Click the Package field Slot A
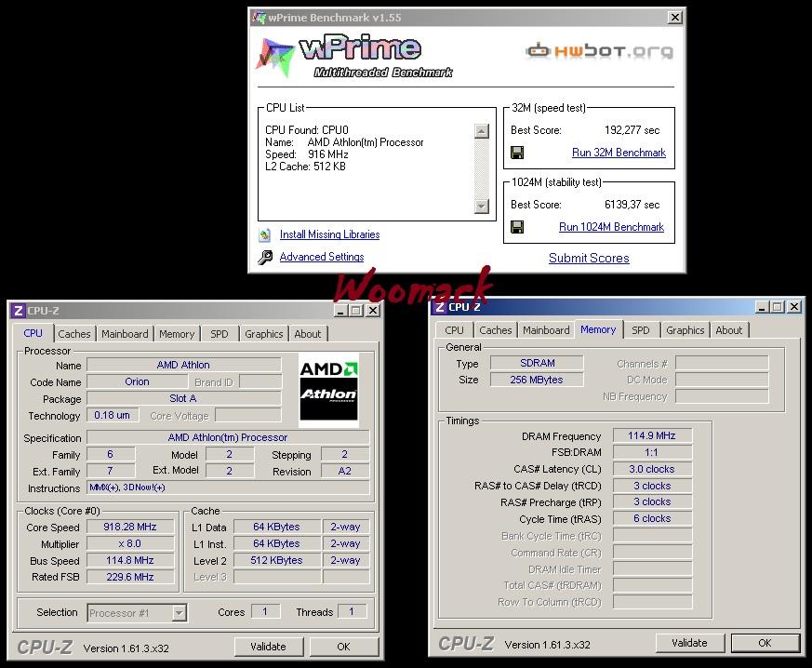812x668 pixels. click(183, 398)
